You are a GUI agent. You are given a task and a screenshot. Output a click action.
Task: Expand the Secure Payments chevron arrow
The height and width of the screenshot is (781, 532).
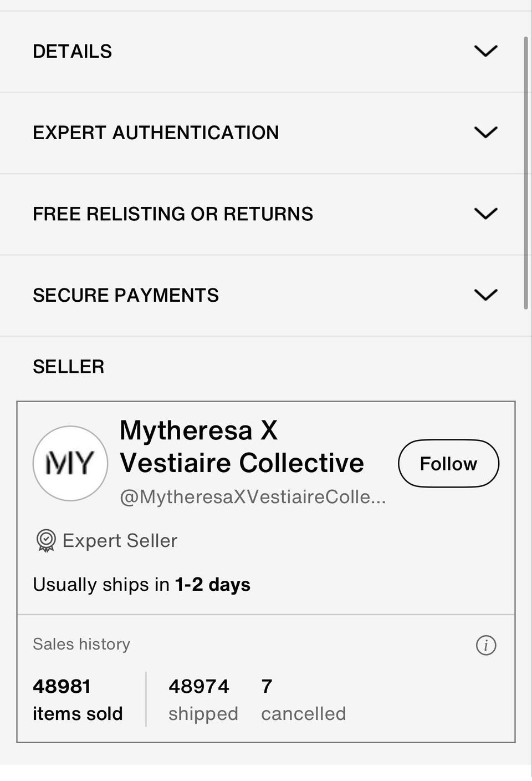[x=486, y=295]
